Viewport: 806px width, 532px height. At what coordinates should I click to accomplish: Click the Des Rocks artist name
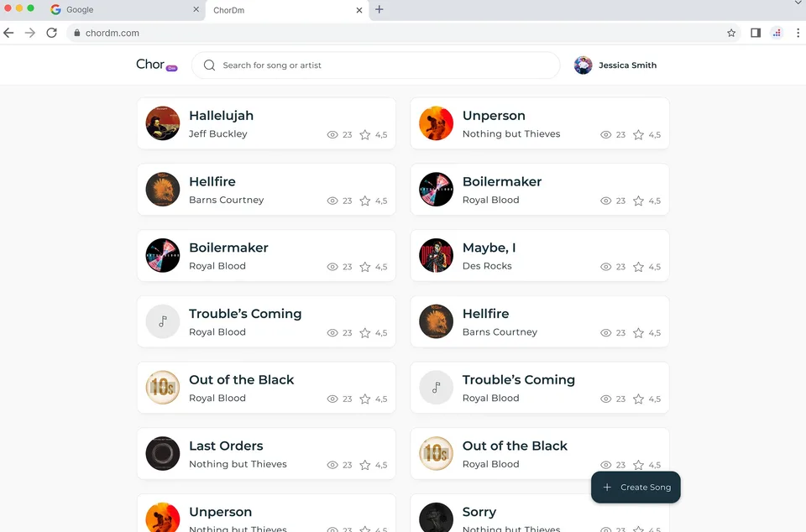[x=487, y=266]
